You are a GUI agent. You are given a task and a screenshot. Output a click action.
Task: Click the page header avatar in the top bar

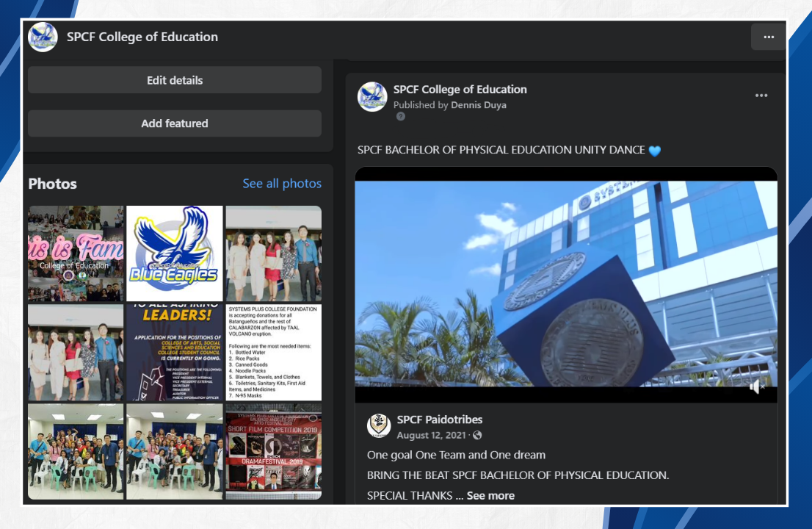coord(43,37)
